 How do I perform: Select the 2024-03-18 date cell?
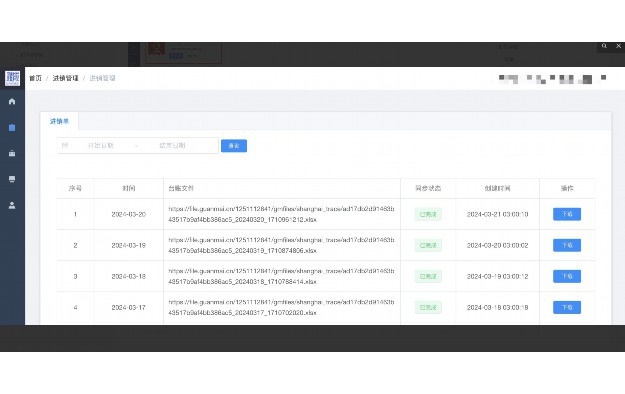(128, 276)
